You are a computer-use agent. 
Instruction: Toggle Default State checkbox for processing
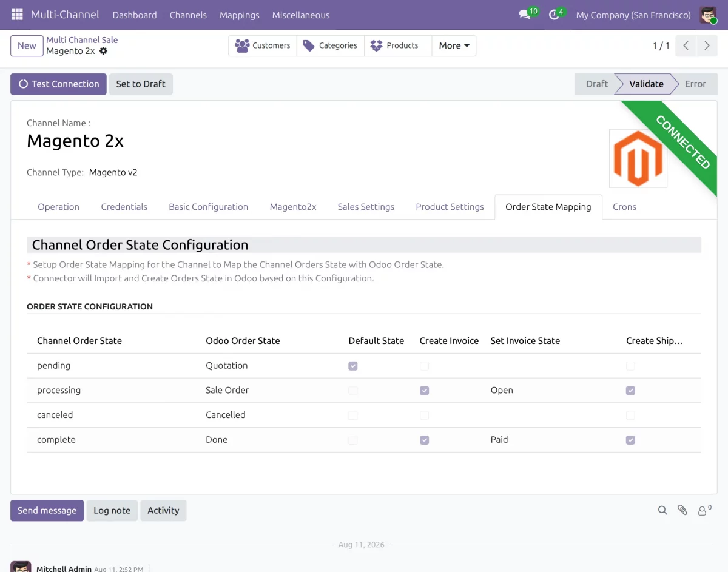(353, 391)
